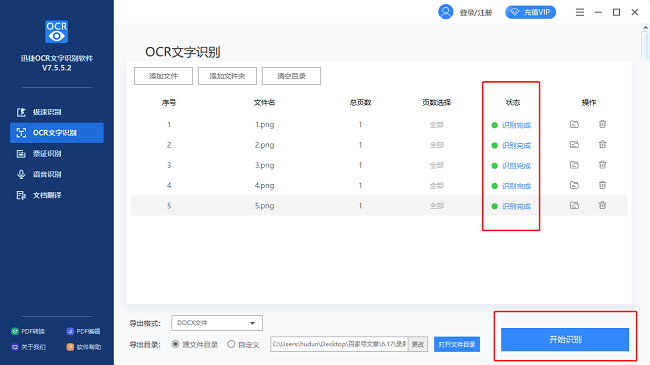
Task: Open 关于我们 link
Action: point(28,347)
